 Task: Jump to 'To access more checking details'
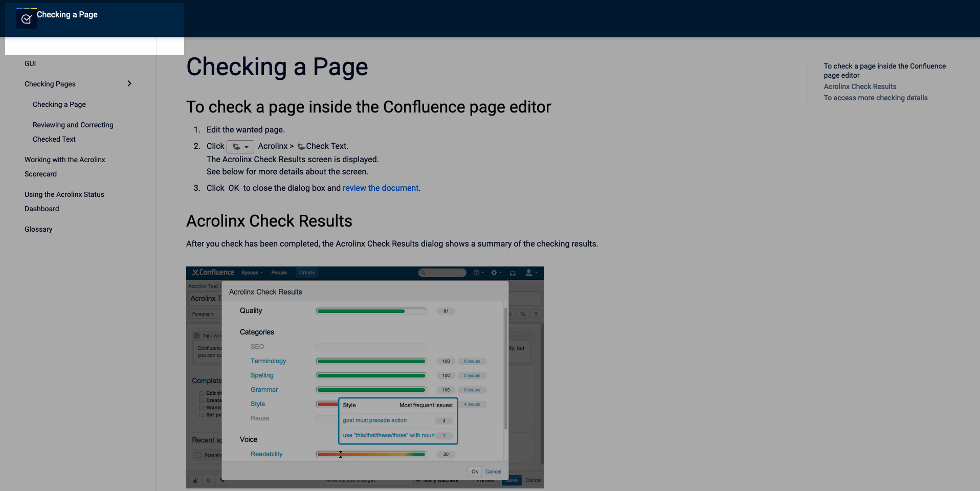[x=875, y=98]
